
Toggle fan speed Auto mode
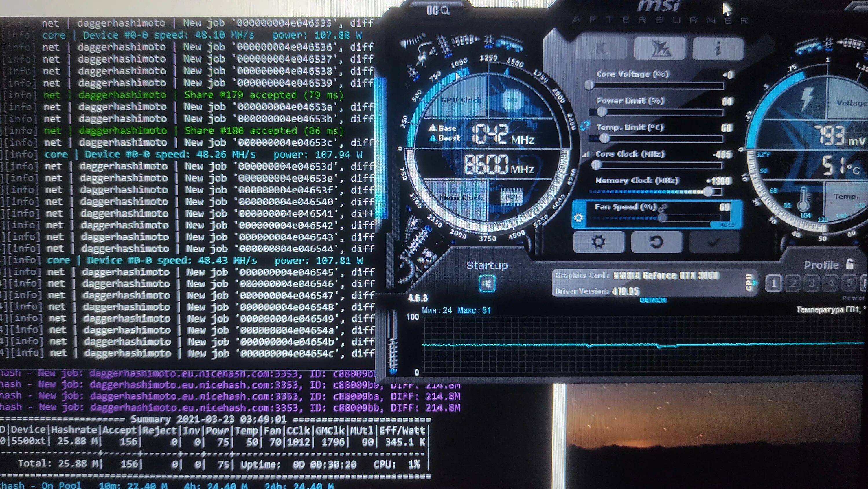[727, 225]
